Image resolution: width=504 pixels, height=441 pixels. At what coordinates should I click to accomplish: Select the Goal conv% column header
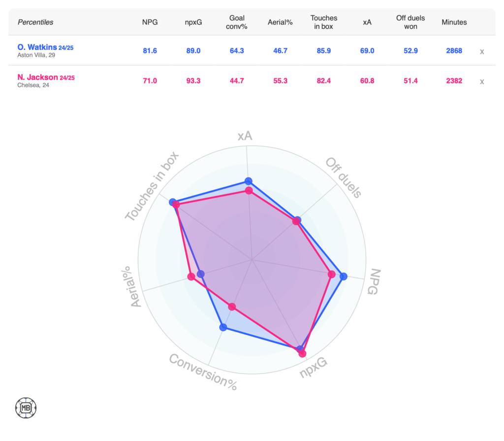[x=238, y=22]
